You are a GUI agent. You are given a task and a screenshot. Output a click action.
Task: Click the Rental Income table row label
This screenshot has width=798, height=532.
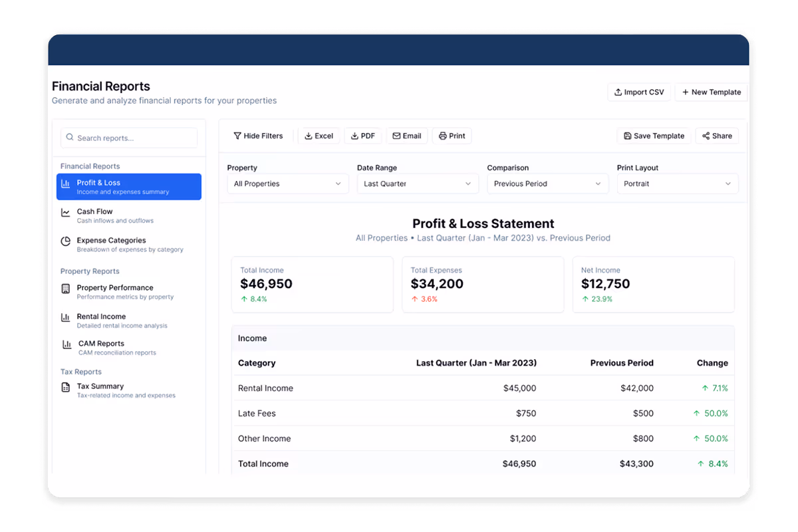[x=265, y=388]
